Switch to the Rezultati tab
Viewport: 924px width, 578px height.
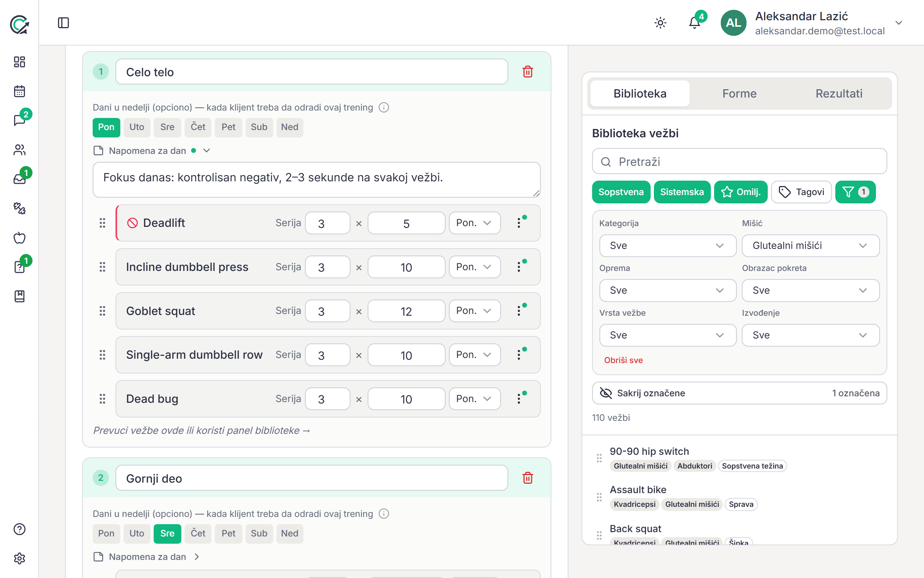[839, 94]
